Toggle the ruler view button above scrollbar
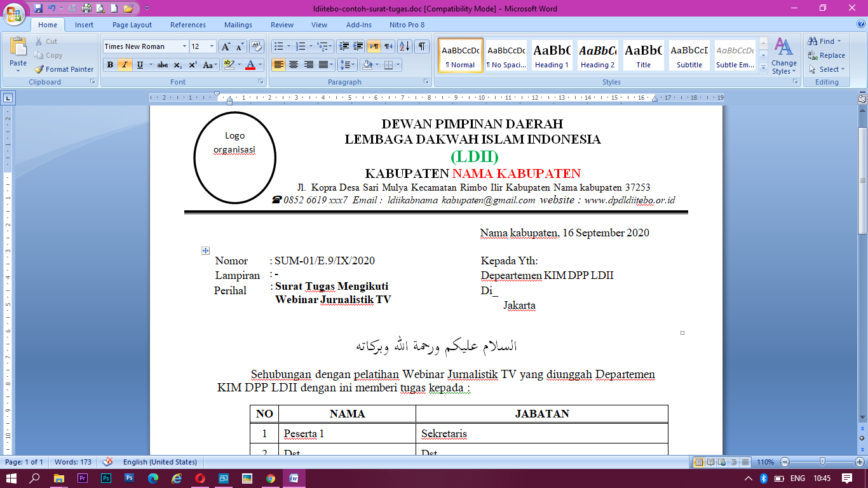This screenshot has height=488, width=868. coord(862,98)
